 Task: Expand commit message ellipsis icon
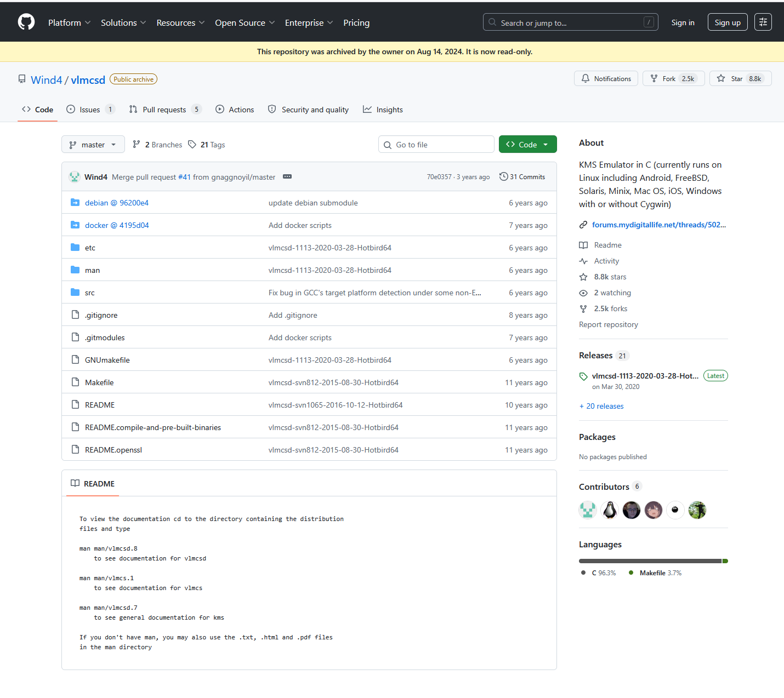287,176
